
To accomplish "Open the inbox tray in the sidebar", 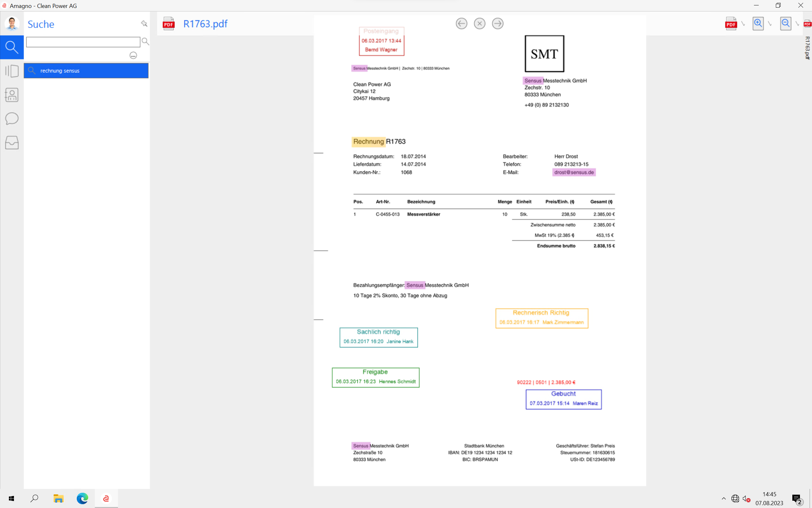I will pyautogui.click(x=12, y=143).
